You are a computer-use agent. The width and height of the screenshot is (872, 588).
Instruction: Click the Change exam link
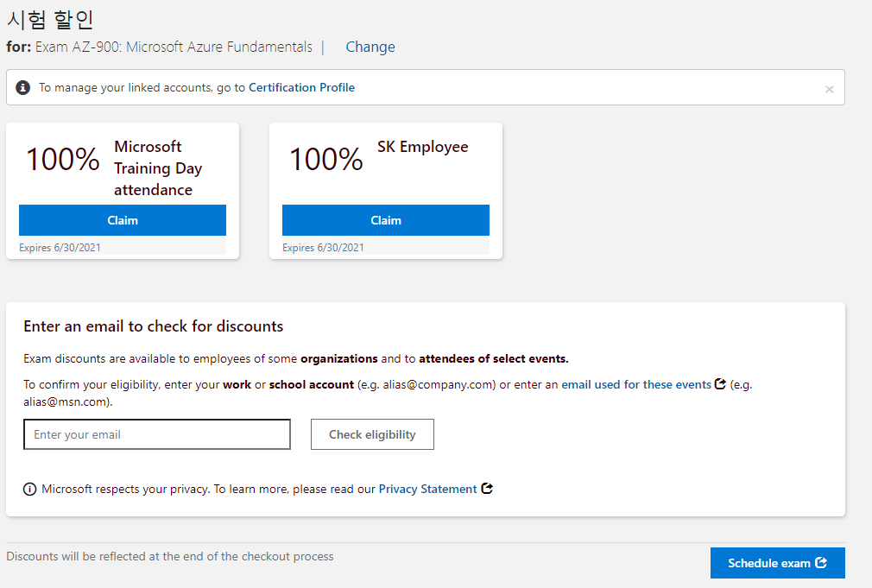(370, 47)
